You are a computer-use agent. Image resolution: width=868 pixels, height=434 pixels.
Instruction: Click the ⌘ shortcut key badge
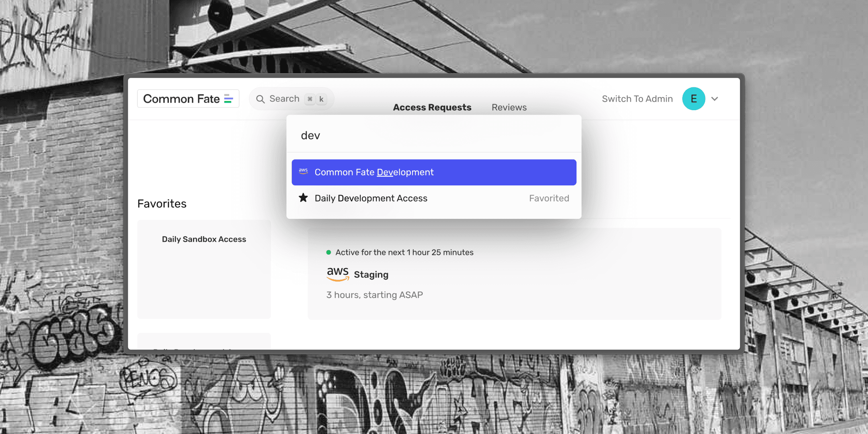(x=310, y=99)
